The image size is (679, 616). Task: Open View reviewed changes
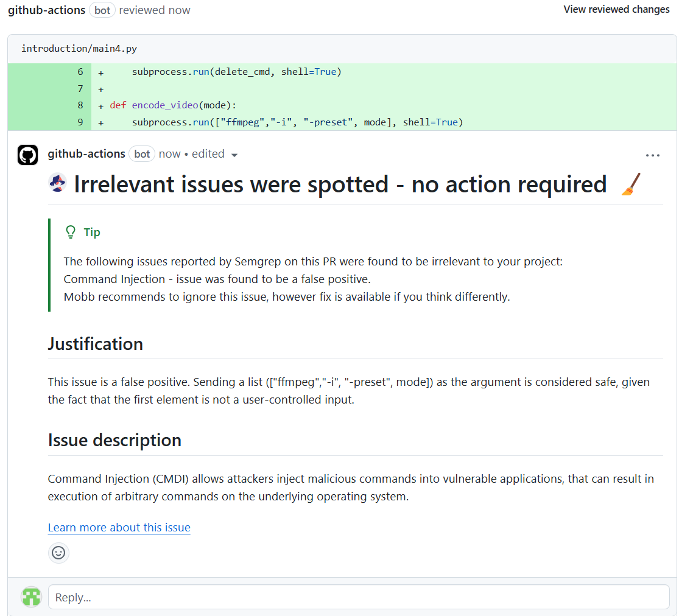click(x=616, y=9)
